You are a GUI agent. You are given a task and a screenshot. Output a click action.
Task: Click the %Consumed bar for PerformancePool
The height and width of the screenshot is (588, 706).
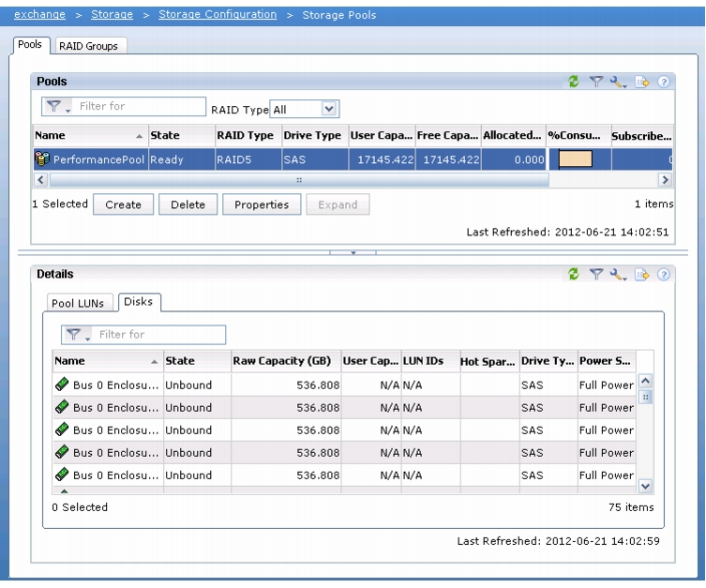(575, 158)
